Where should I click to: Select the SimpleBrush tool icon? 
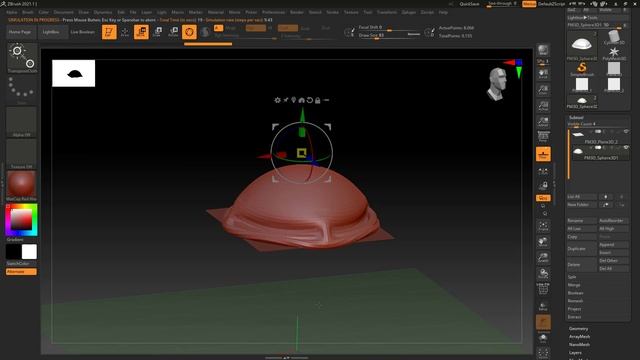click(x=582, y=69)
